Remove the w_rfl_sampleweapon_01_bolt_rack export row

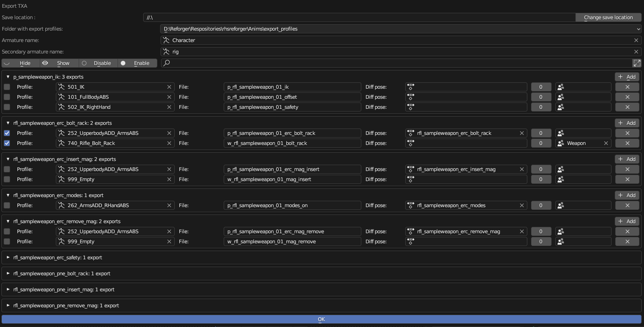point(627,143)
